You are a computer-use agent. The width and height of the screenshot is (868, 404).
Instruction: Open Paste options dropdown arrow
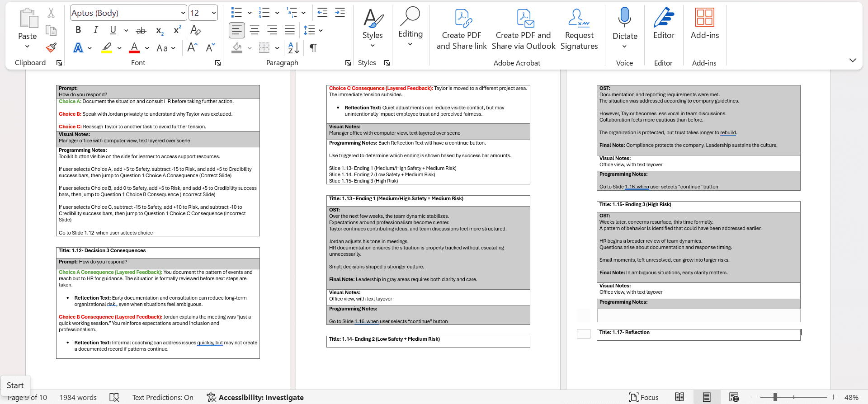pyautogui.click(x=27, y=47)
